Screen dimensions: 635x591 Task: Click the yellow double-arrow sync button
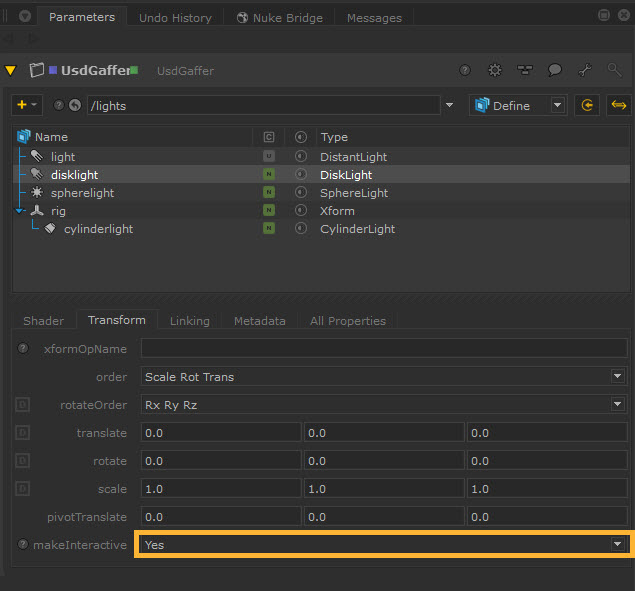click(618, 105)
